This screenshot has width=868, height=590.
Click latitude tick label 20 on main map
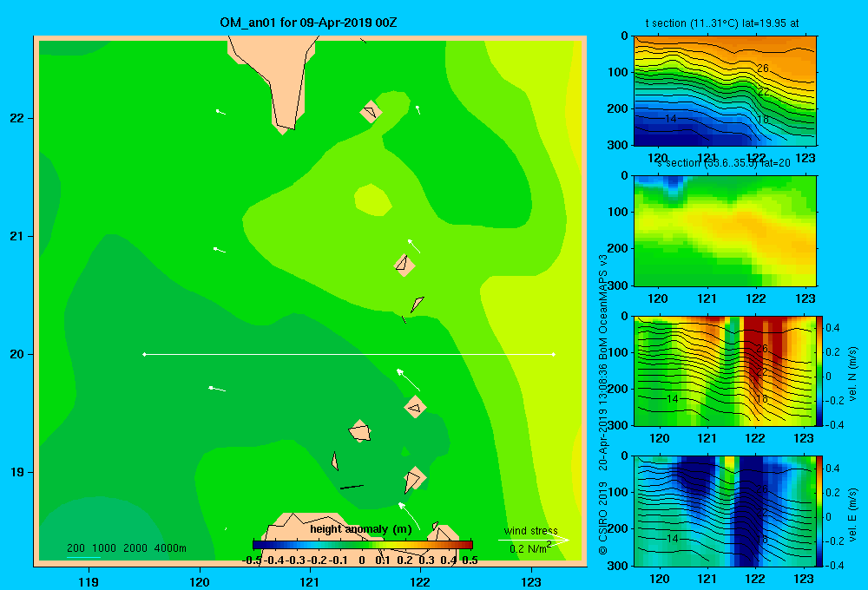coord(17,354)
